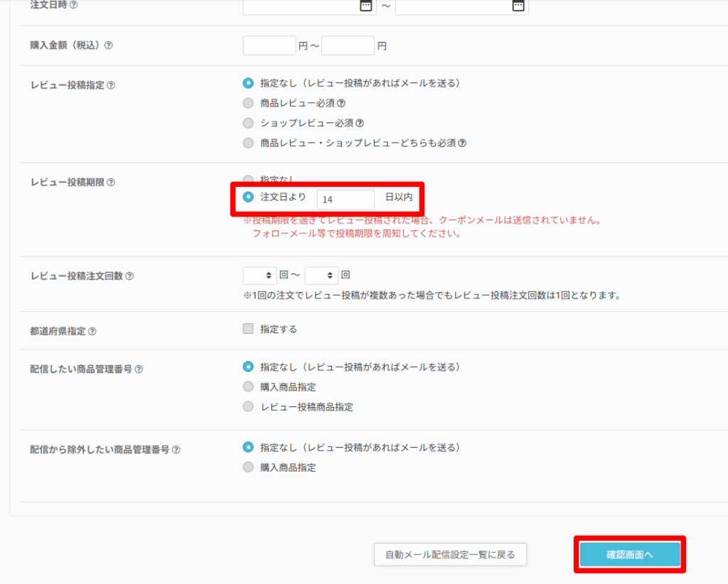The width and height of the screenshot is (728, 584).
Task: Click help icon beside レビュー投稿注文回数 label
Action: (129, 276)
